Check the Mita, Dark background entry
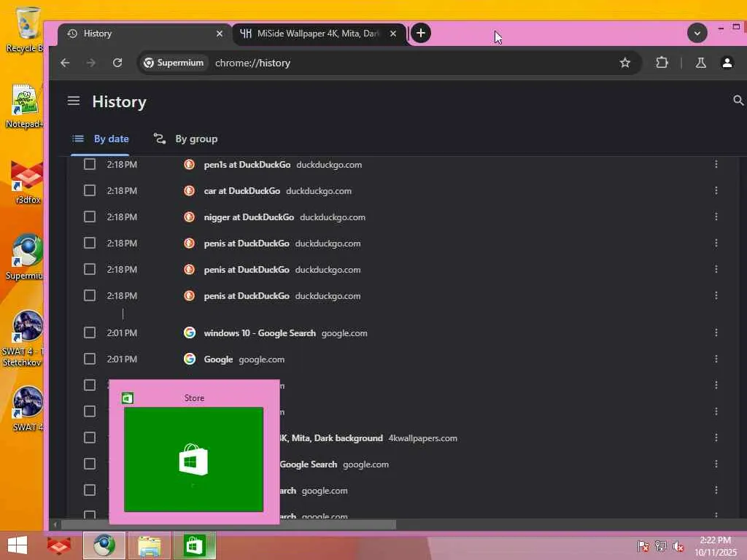Image resolution: width=747 pixels, height=560 pixels. pyautogui.click(x=90, y=437)
